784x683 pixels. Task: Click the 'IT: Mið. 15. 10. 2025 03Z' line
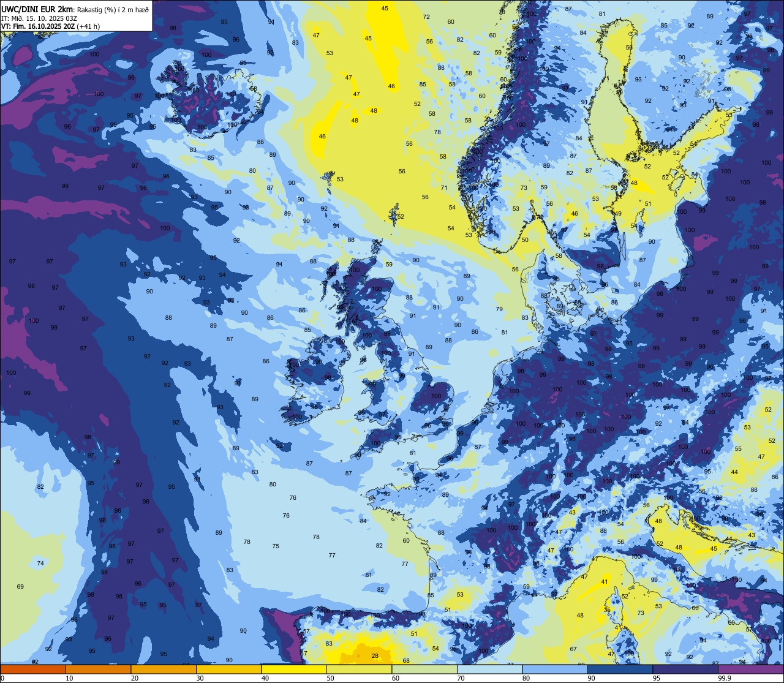tap(39, 18)
